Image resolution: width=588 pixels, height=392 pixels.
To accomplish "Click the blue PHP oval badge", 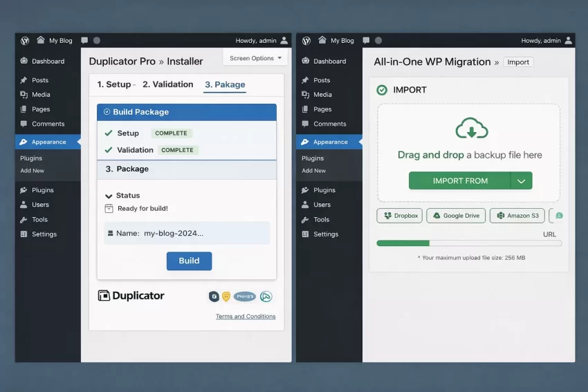I will [245, 297].
